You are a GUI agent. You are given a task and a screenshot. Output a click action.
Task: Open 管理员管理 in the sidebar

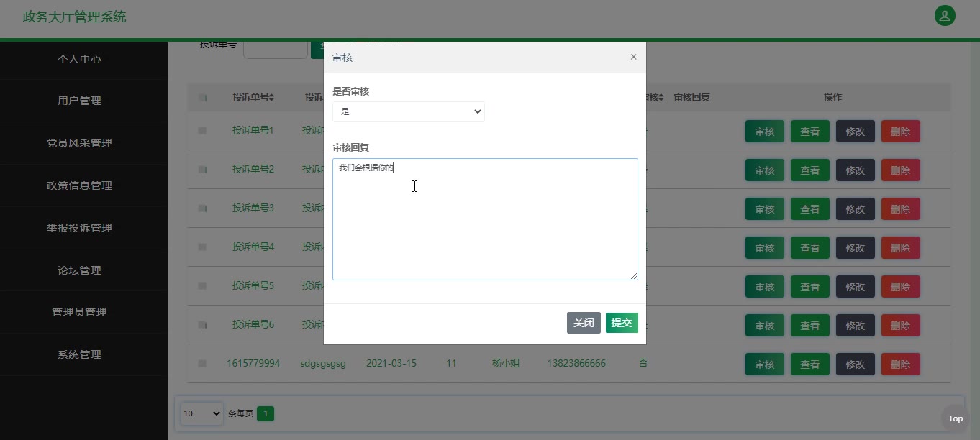coord(79,312)
